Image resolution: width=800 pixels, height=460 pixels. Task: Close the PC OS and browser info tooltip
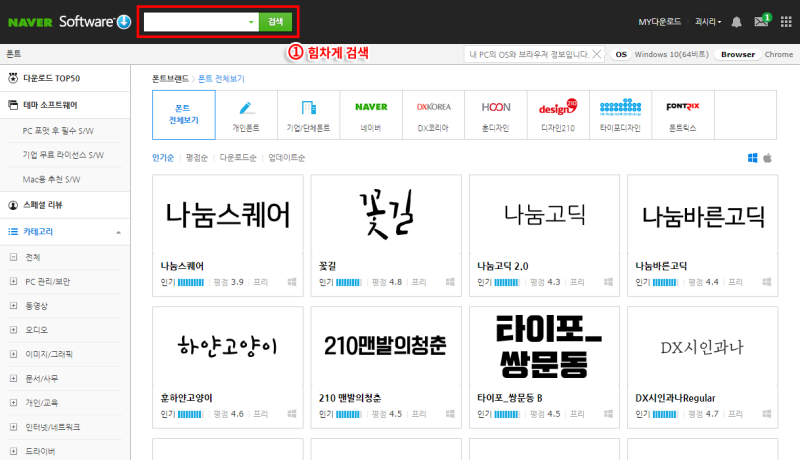[x=596, y=54]
